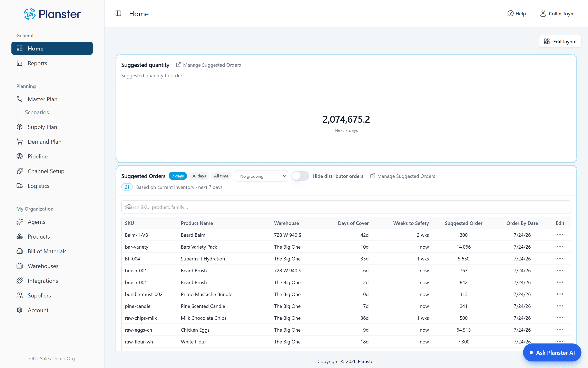Click the 2,074,675.2 quantity value
The width and height of the screenshot is (588, 368).
coord(346,119)
